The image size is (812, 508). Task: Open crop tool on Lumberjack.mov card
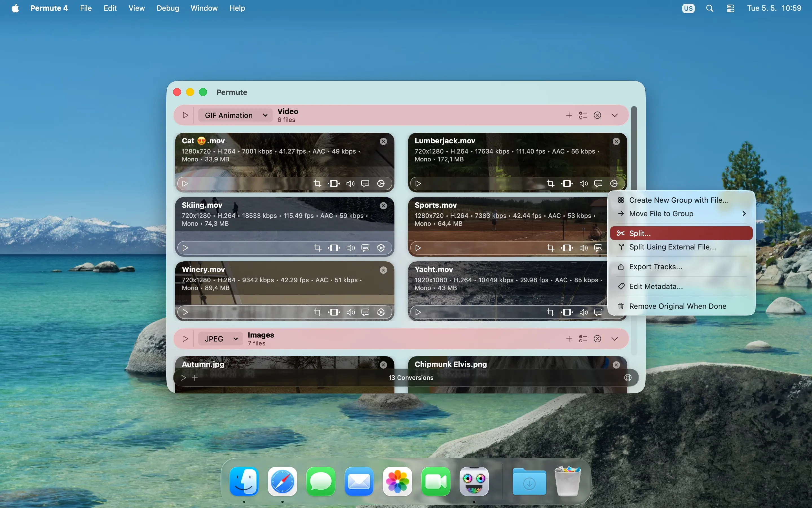tap(550, 183)
